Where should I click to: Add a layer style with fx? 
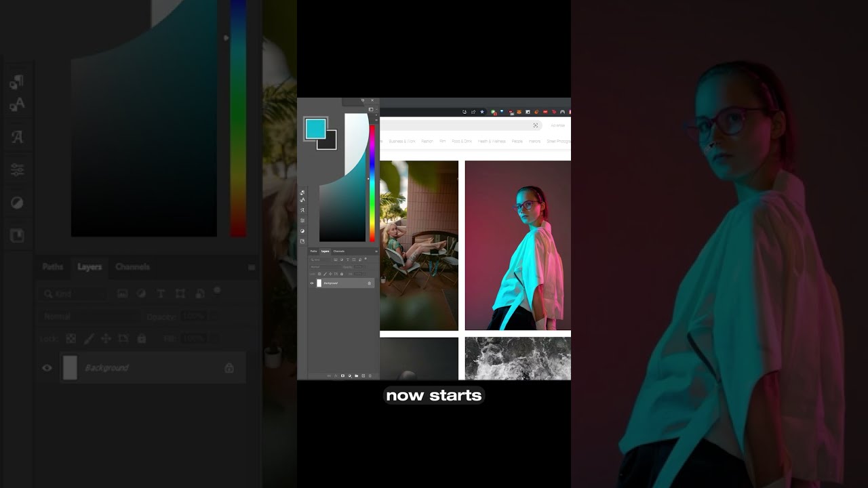click(x=336, y=375)
